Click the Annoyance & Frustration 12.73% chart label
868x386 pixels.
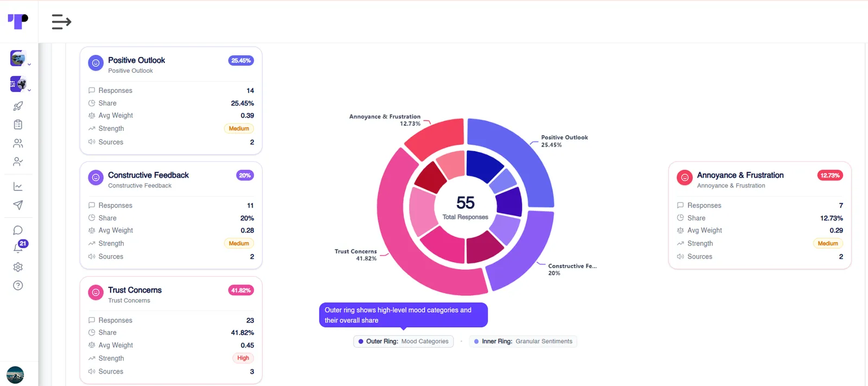(x=385, y=120)
